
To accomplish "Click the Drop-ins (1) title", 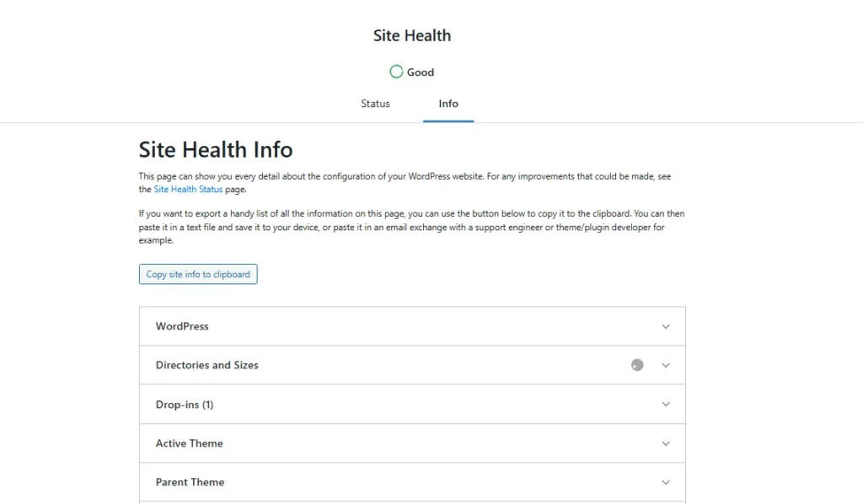I will click(185, 405).
